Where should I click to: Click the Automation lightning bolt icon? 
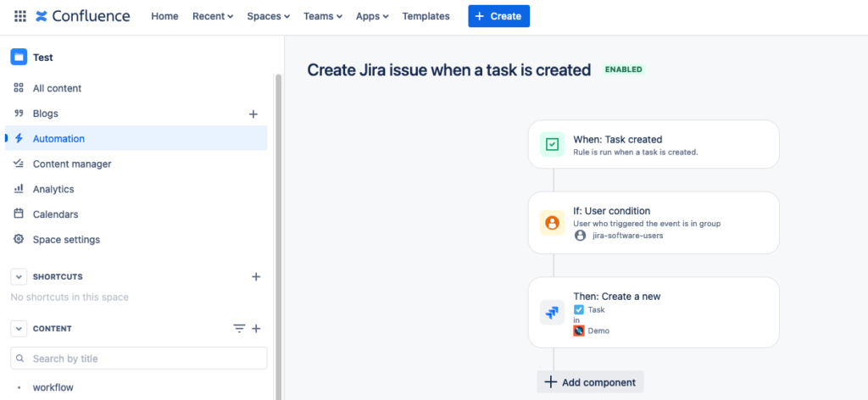point(19,138)
